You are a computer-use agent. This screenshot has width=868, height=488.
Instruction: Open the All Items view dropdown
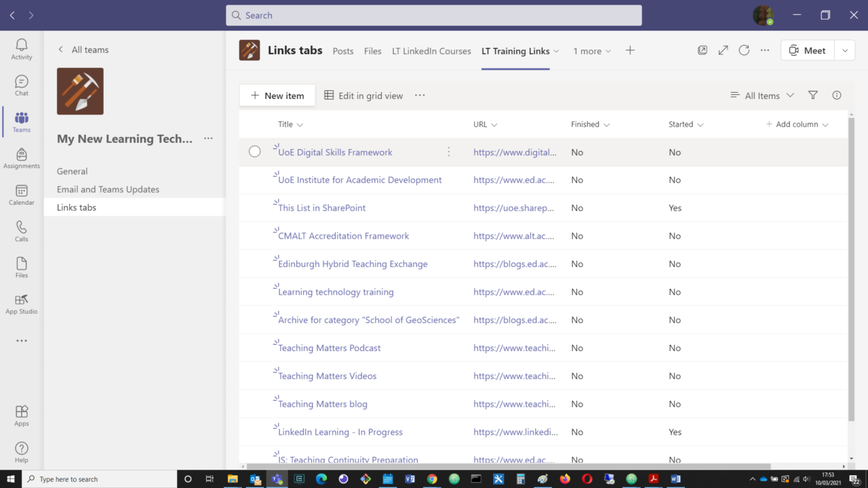[x=762, y=95]
